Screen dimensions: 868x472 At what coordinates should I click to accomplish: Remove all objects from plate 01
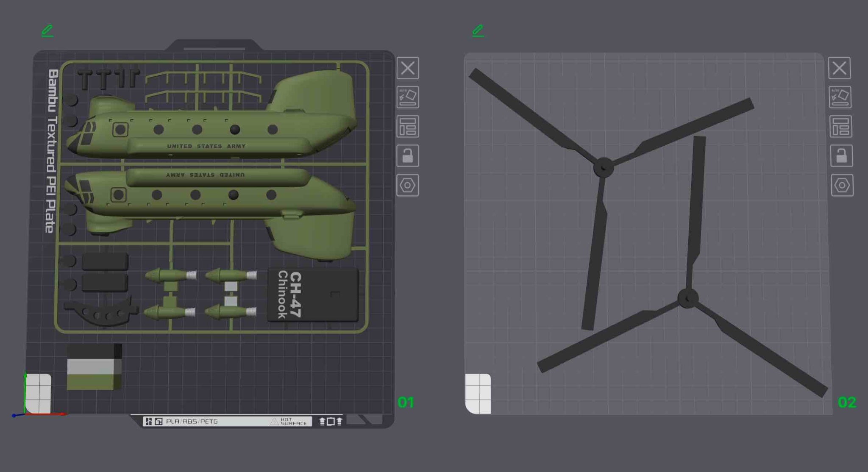point(408,68)
